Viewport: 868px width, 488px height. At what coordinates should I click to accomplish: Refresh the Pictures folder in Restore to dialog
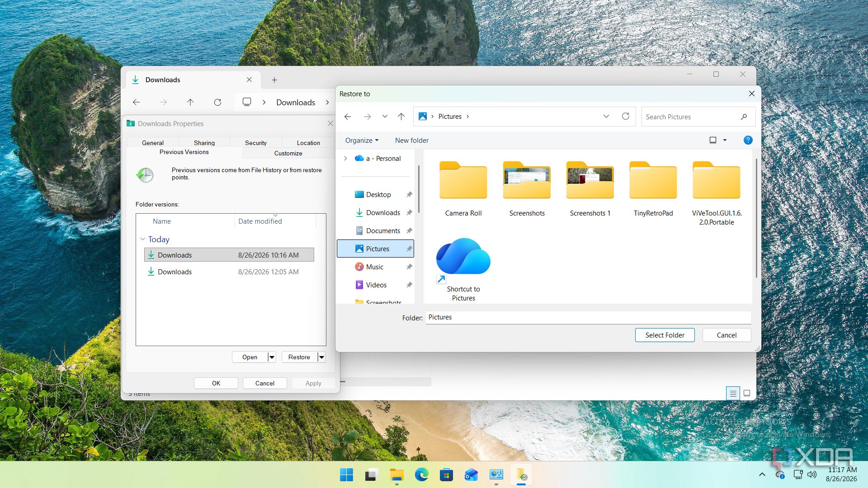tap(626, 117)
